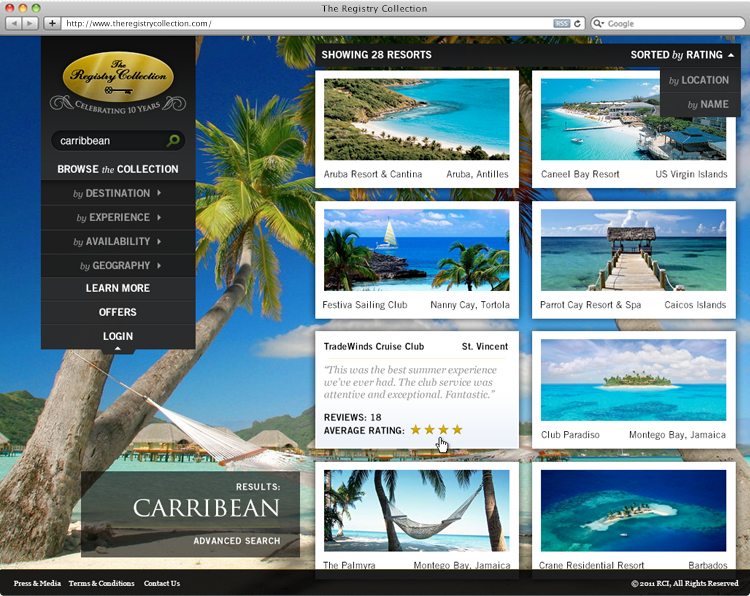The image size is (750, 596).
Task: Open the Festiva Sailing Club photo
Action: click(x=417, y=250)
